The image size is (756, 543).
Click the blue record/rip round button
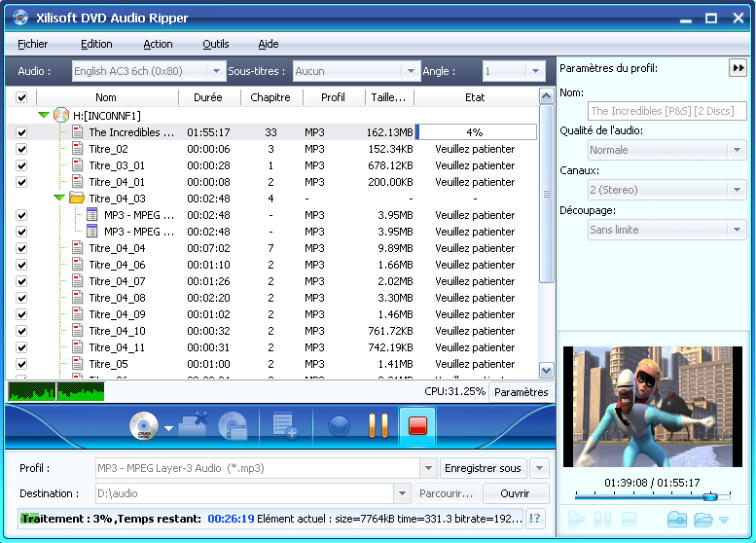[339, 426]
